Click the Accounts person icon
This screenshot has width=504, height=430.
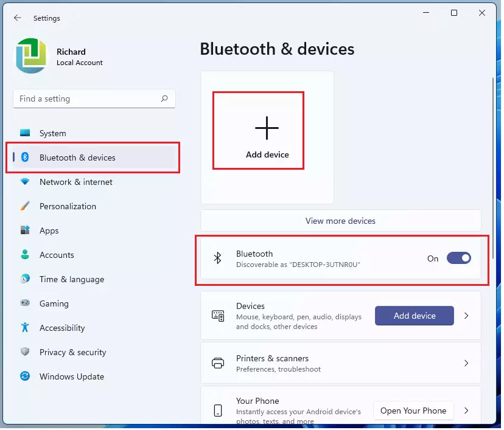(25, 255)
